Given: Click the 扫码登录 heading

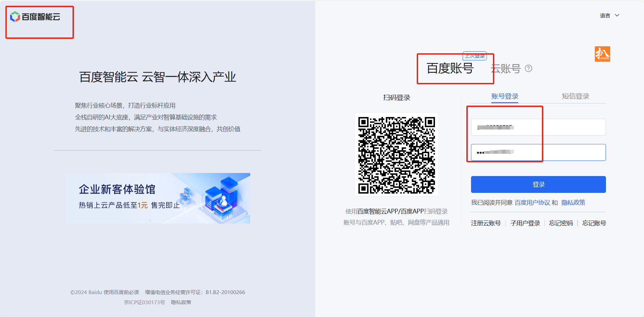Looking at the screenshot, I should pos(397,98).
